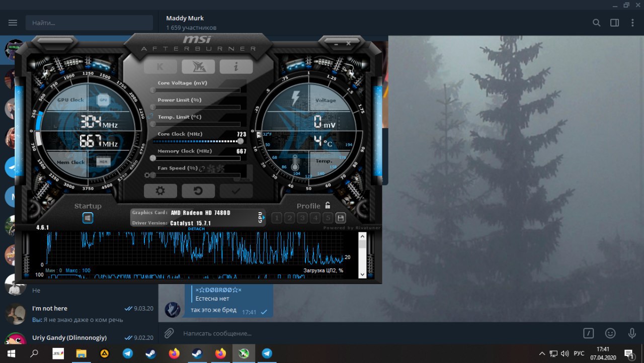Image resolution: width=644 pixels, height=363 pixels.
Task: Click DETACH above the monitoring graph
Action: [196, 229]
